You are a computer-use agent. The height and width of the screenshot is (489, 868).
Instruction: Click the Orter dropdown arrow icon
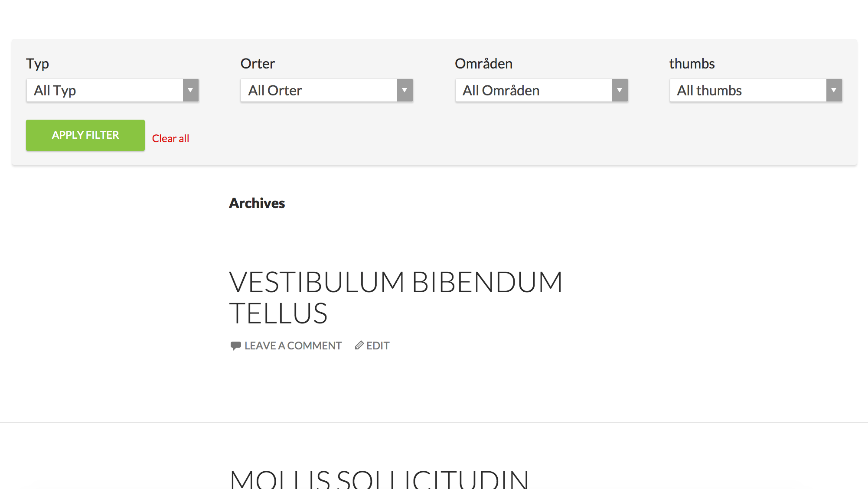pyautogui.click(x=405, y=90)
